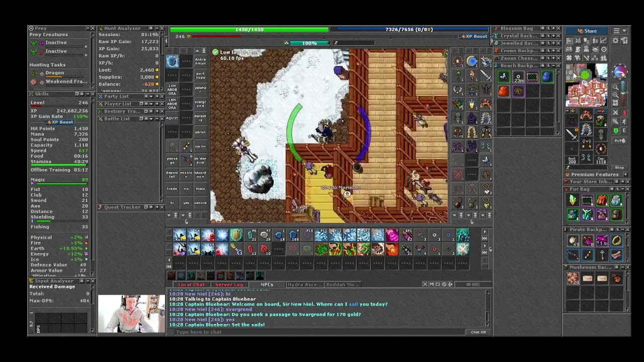Expand the Crown Backpack container

pos(553,51)
